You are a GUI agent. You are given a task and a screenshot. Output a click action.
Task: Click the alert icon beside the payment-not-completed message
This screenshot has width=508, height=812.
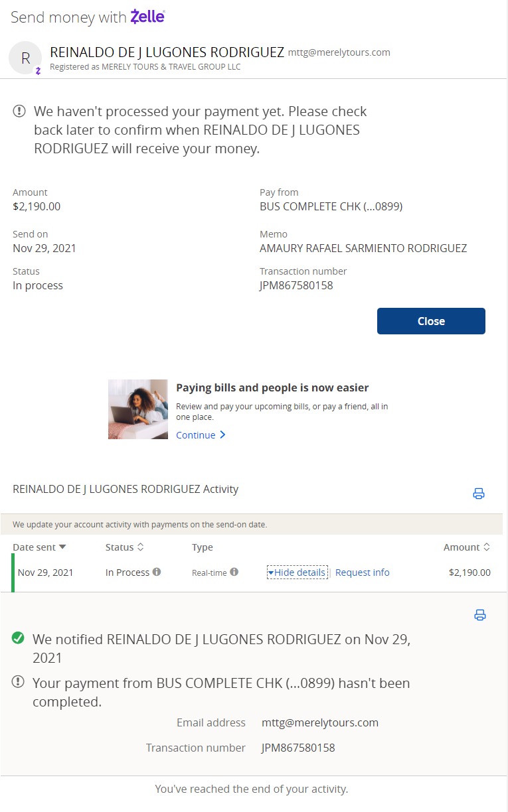(x=19, y=681)
